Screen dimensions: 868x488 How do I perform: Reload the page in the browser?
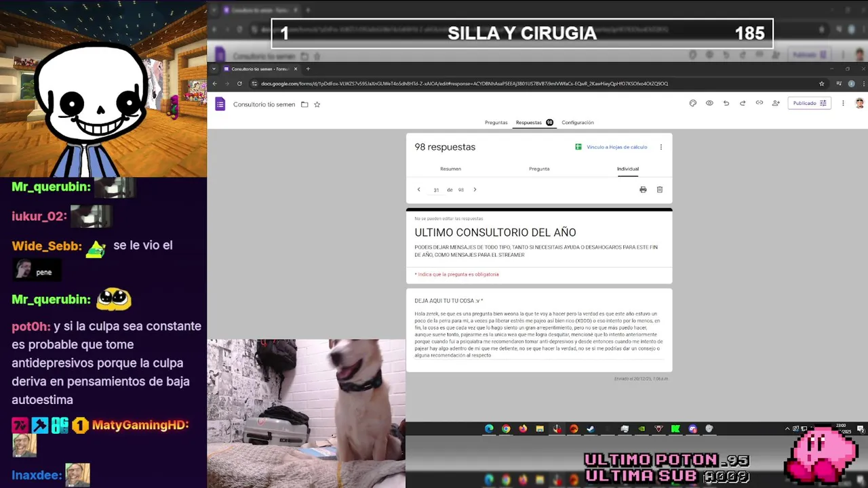[x=239, y=83]
